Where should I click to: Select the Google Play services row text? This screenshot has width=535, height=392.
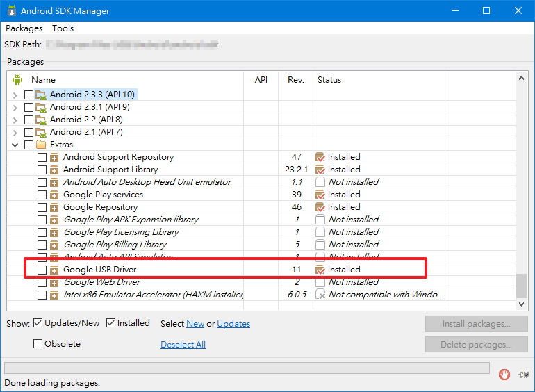[x=103, y=195]
